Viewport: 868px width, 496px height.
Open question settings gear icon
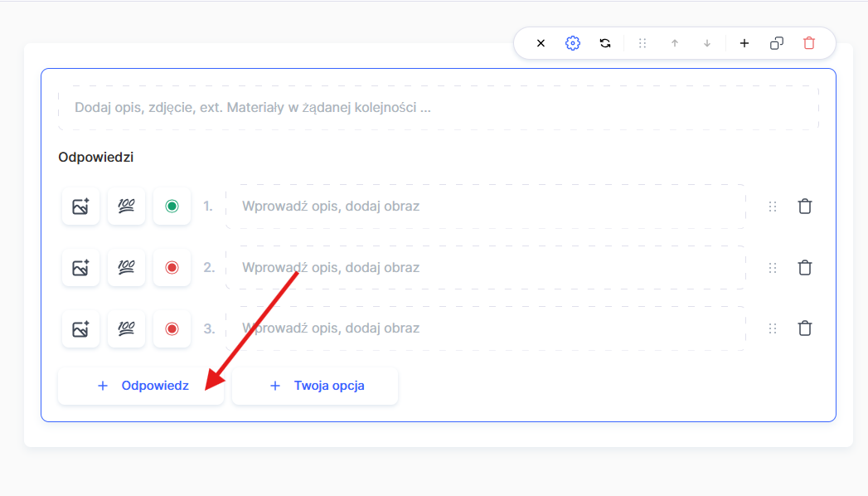[x=573, y=43]
